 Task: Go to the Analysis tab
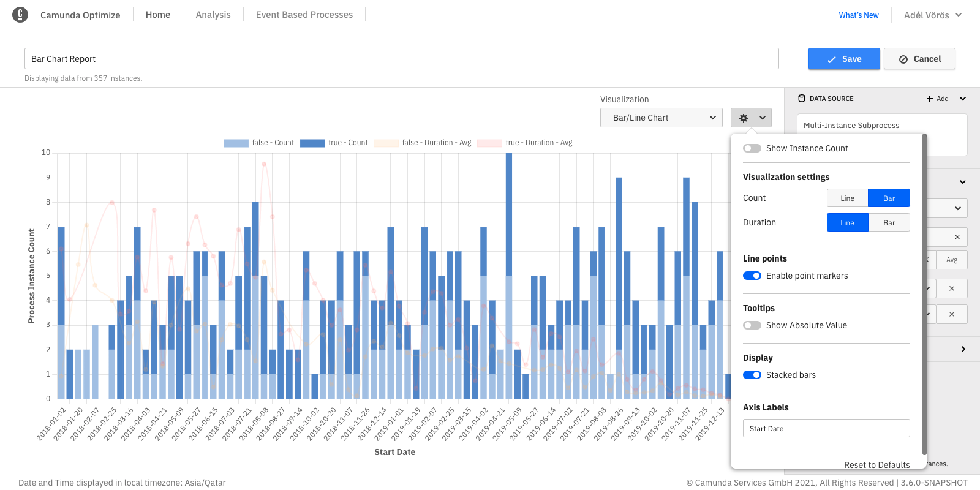pos(213,15)
